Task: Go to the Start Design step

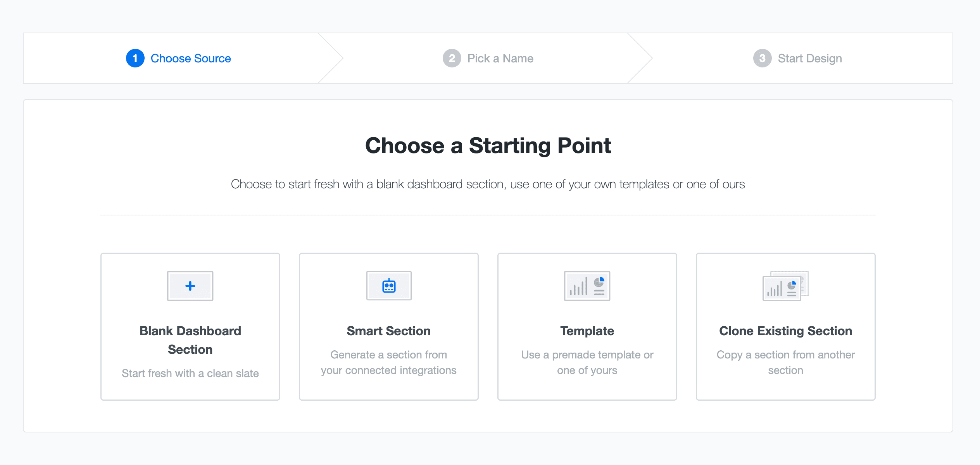Action: click(x=810, y=58)
